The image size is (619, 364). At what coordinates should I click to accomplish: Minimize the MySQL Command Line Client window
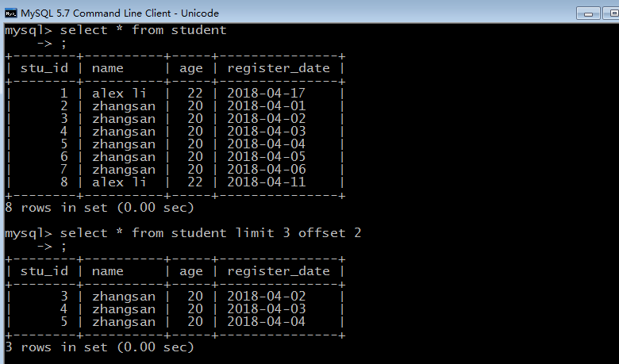(588, 13)
